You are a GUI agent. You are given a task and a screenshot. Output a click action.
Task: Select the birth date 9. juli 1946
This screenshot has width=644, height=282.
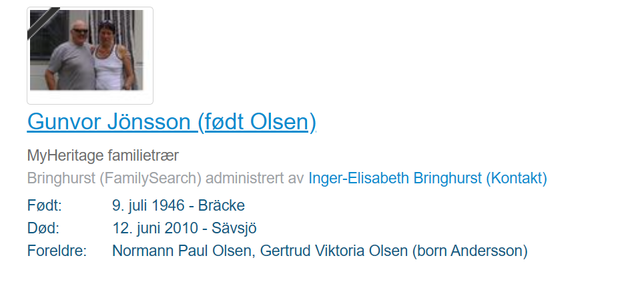pos(148,205)
